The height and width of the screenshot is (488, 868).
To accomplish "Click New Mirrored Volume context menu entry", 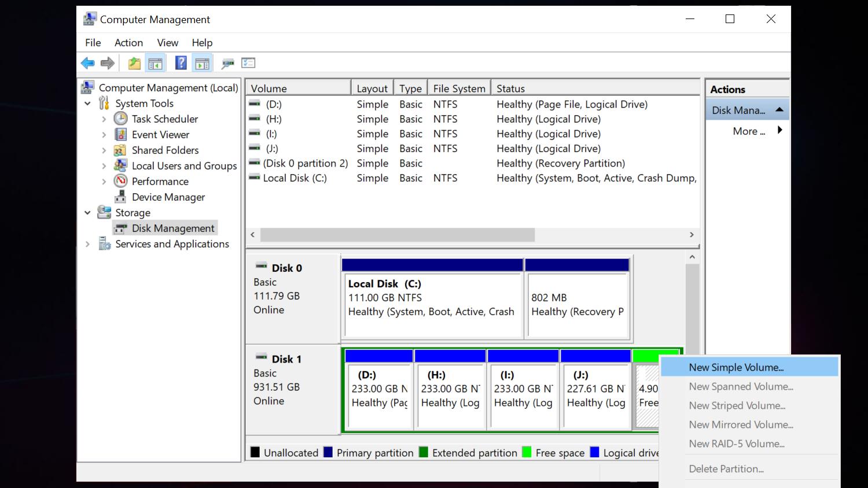I will (749, 424).
